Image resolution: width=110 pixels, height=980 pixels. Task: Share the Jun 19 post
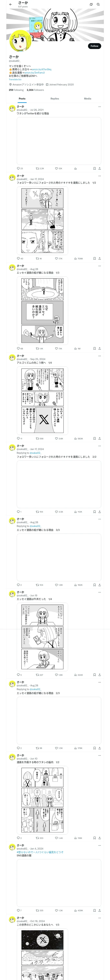click(x=99, y=675)
